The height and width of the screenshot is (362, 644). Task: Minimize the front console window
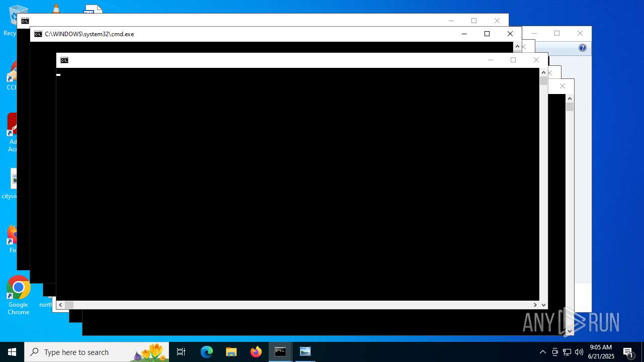coord(491,60)
